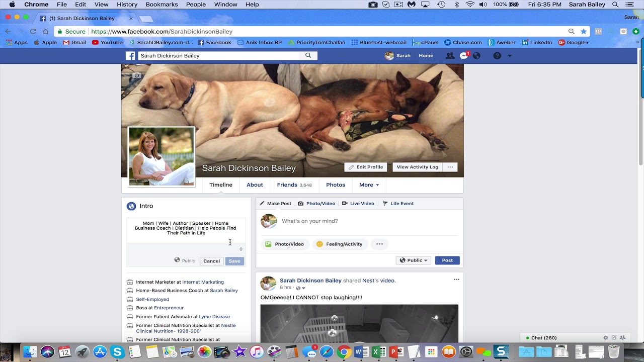644x362 pixels.
Task: Open the Lyme Disease link
Action: point(214,317)
